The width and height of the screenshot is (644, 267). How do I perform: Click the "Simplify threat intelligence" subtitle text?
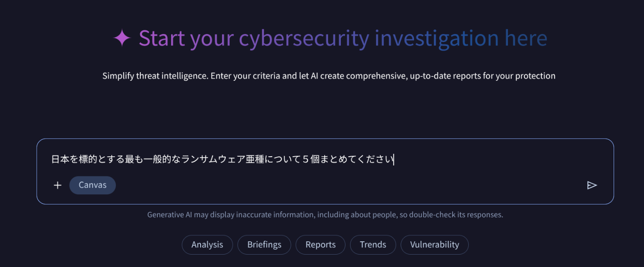[155, 76]
